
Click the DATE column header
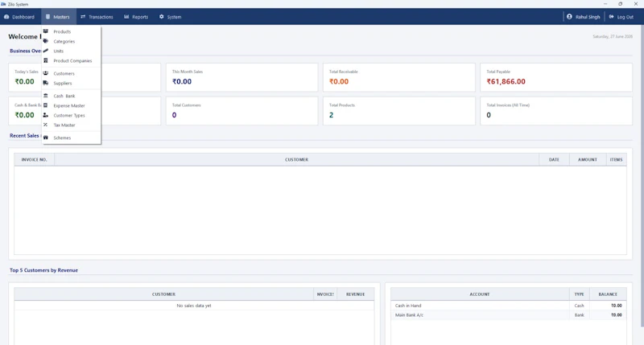tap(554, 159)
